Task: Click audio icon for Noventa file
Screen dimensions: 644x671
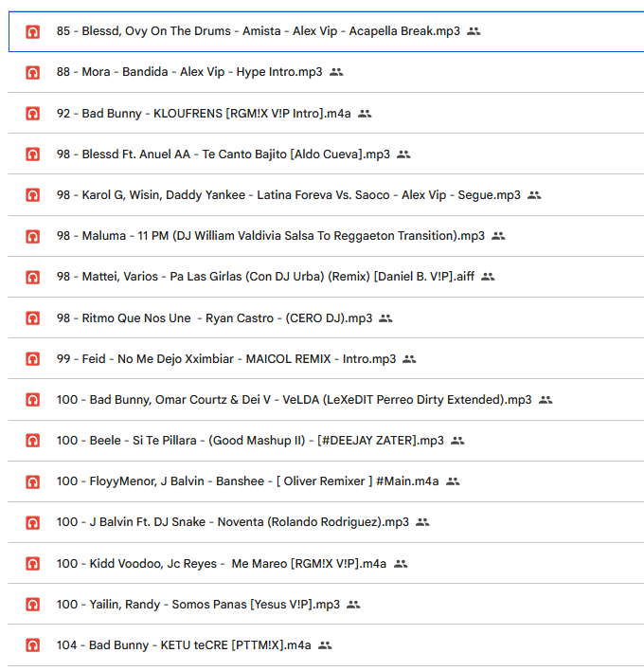Action: (x=33, y=522)
